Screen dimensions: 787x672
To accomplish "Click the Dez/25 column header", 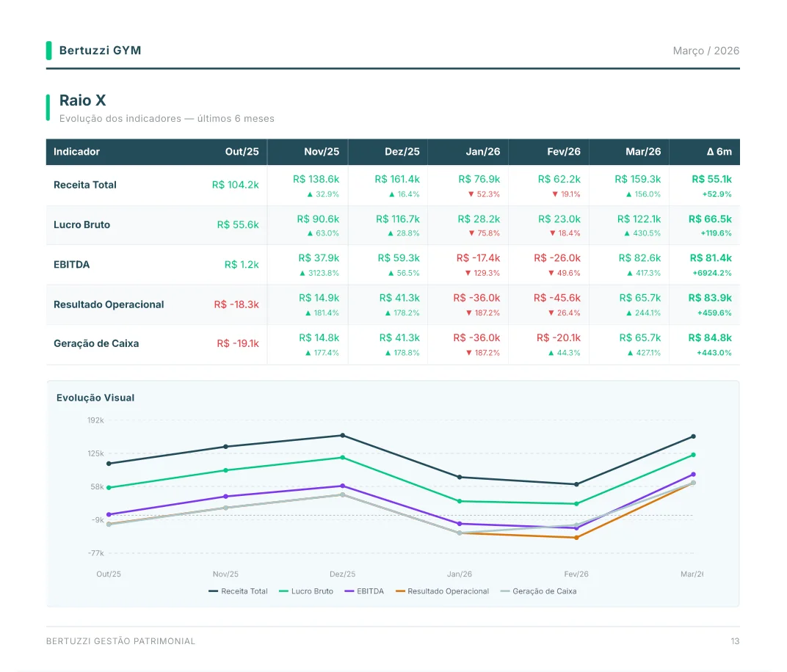I will [402, 151].
